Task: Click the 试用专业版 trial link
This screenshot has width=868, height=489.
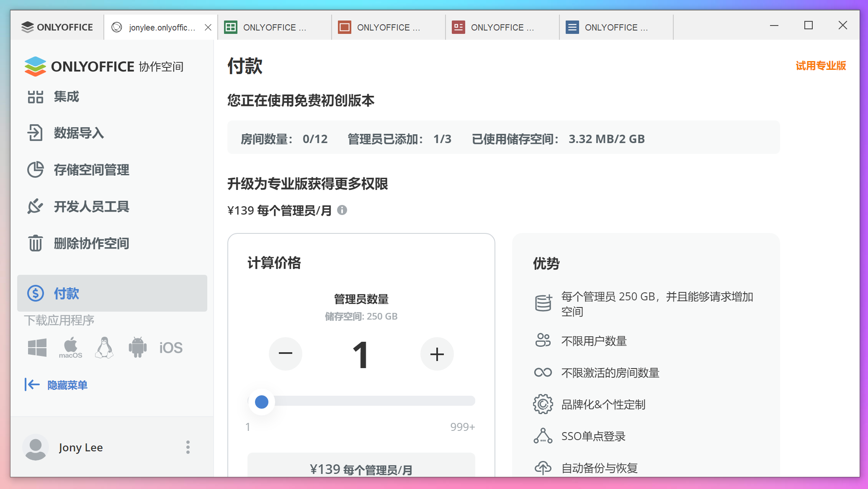Action: tap(820, 66)
